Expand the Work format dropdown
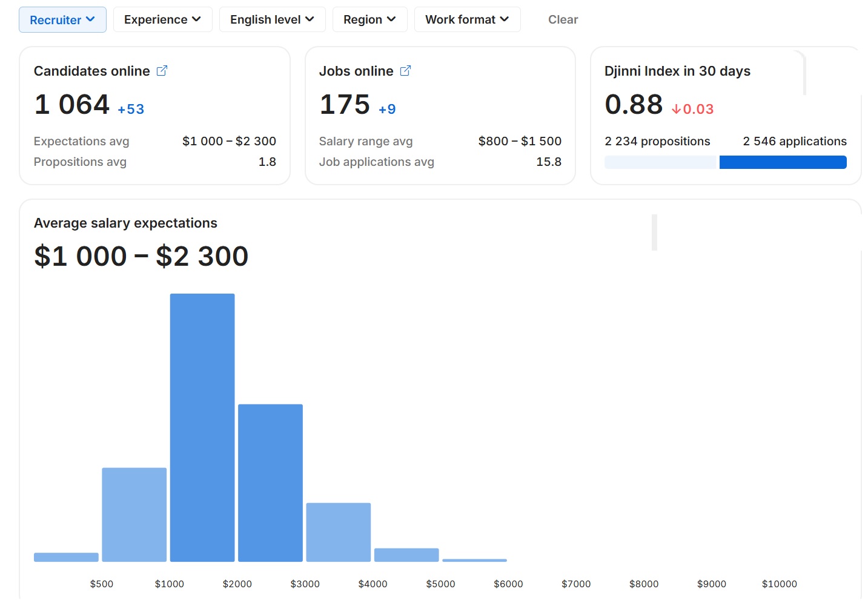The height and width of the screenshot is (609, 868). [x=467, y=20]
